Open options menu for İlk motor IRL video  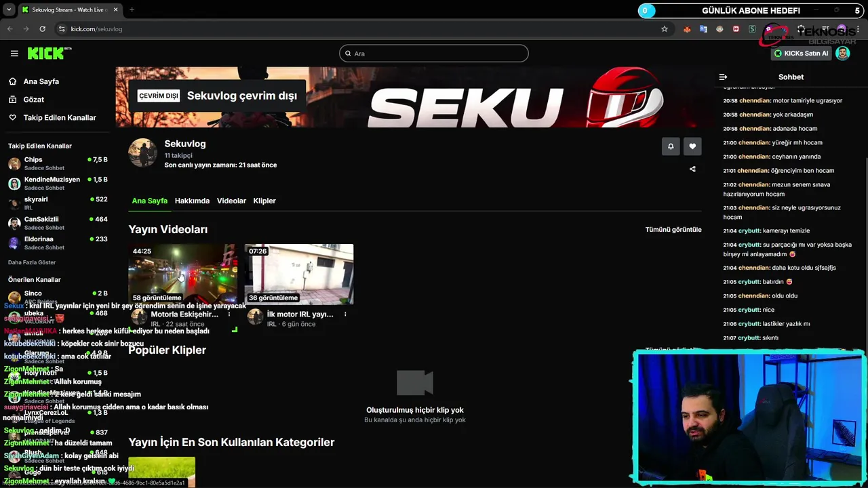pos(345,314)
